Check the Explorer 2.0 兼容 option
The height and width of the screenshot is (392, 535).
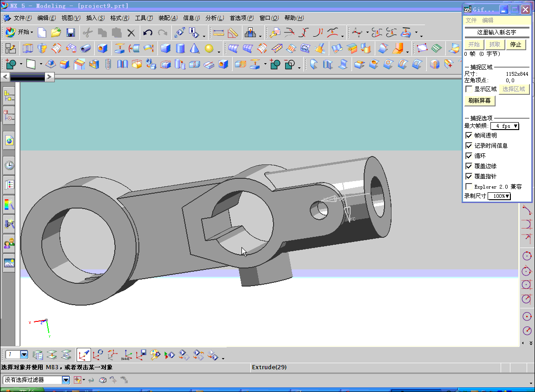click(469, 186)
